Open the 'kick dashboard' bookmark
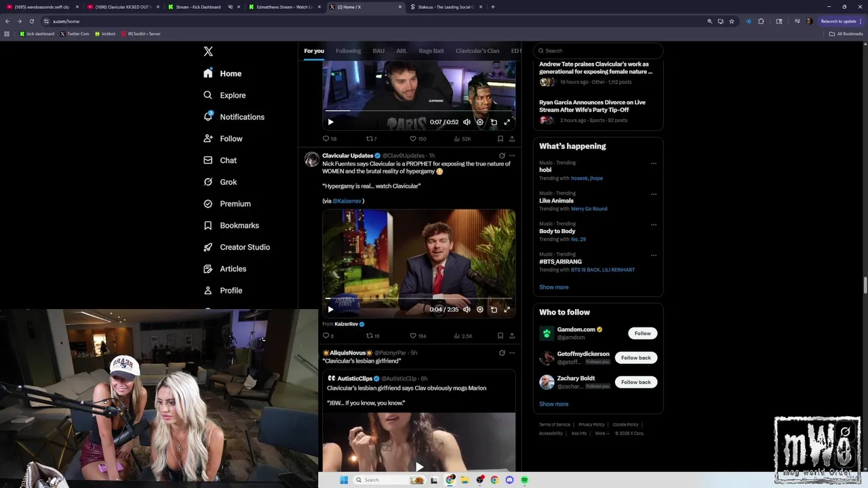 (x=37, y=33)
